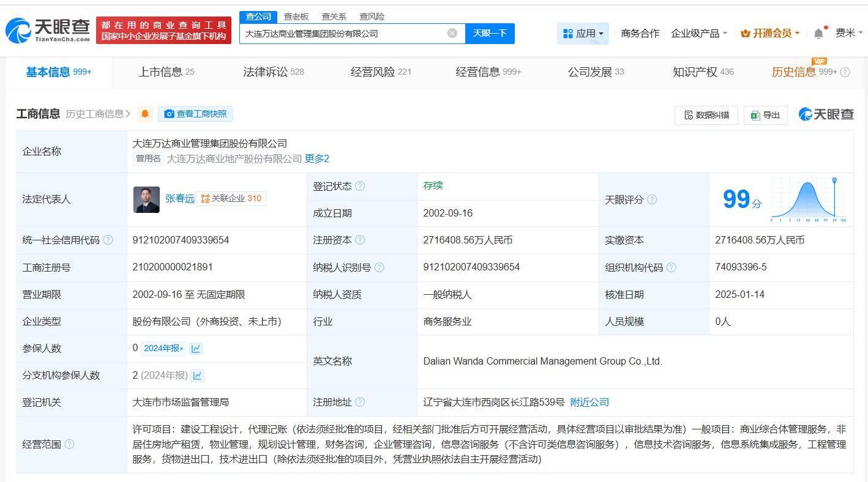The image size is (868, 482).
Task: Select the 法律诉讼 tab
Action: pos(274,72)
